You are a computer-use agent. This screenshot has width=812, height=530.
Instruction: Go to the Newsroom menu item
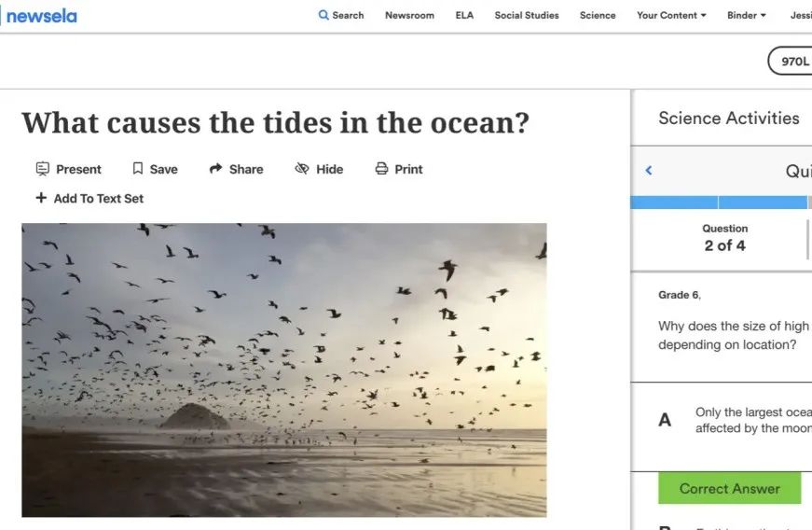409,15
